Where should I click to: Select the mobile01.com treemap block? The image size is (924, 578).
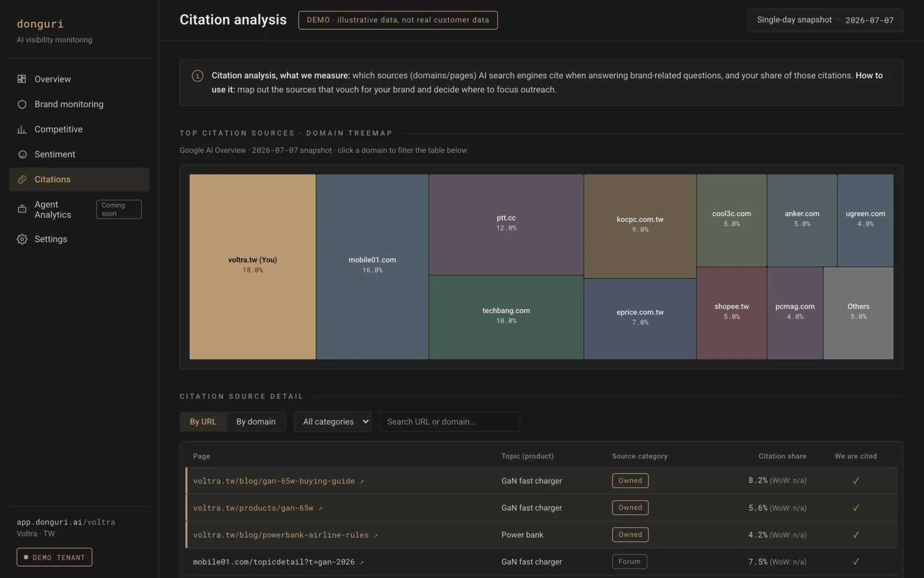(372, 267)
